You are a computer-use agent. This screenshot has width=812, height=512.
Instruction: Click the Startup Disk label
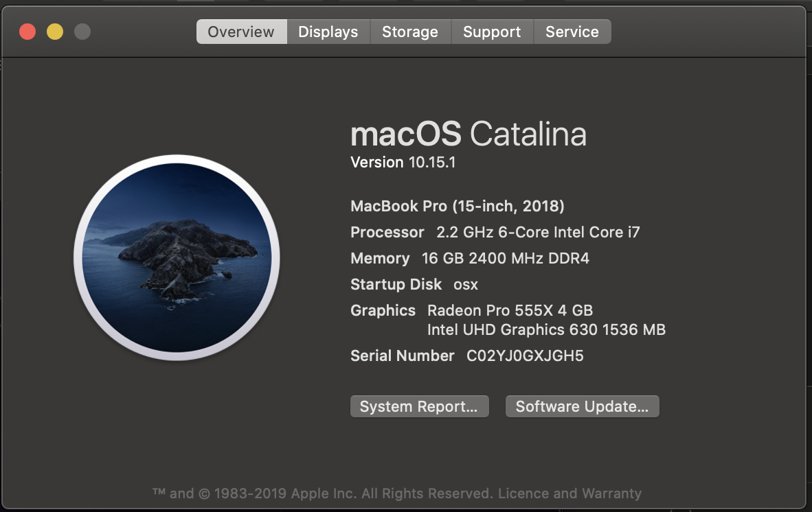(396, 284)
